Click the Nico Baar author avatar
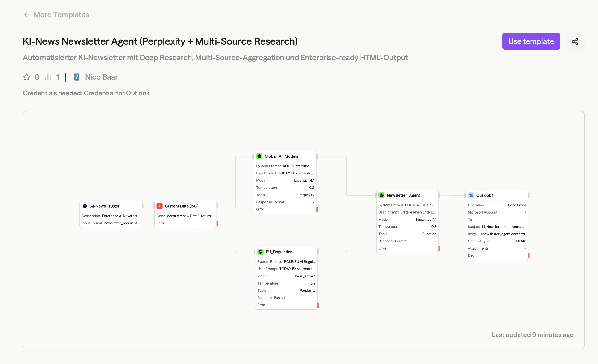The width and height of the screenshot is (598, 364). coord(77,77)
